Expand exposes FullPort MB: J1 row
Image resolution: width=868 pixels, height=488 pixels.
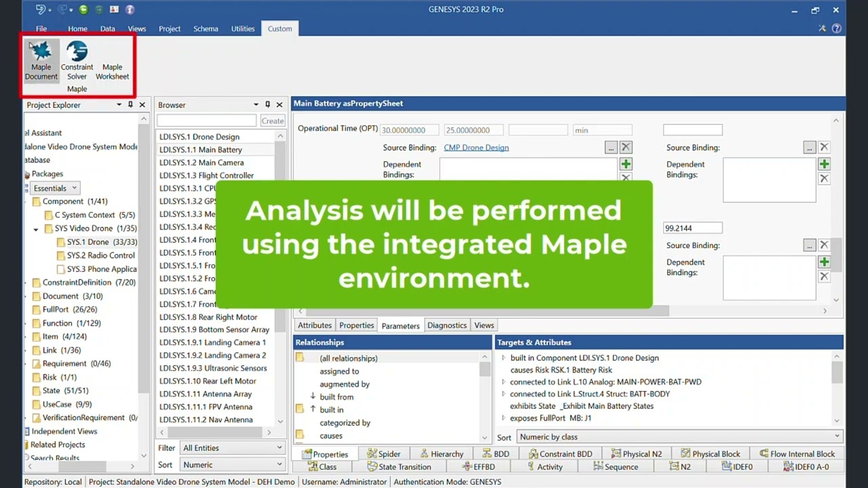503,418
